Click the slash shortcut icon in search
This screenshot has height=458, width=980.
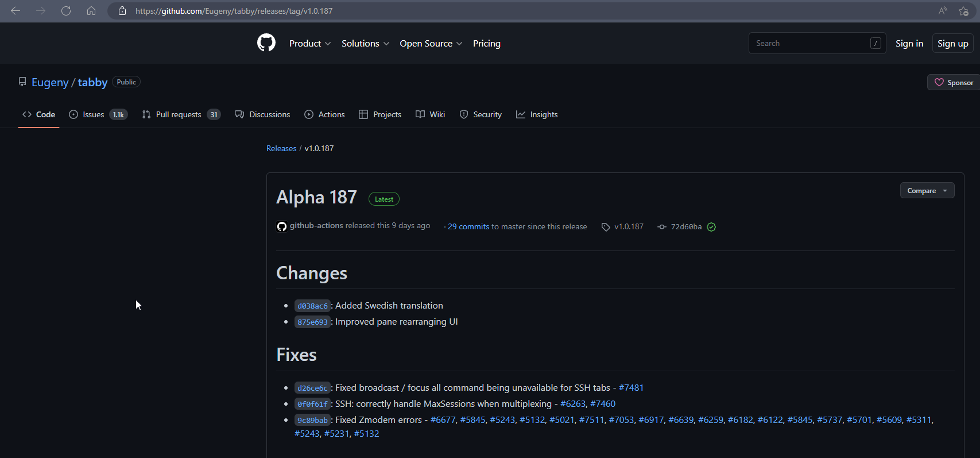876,43
